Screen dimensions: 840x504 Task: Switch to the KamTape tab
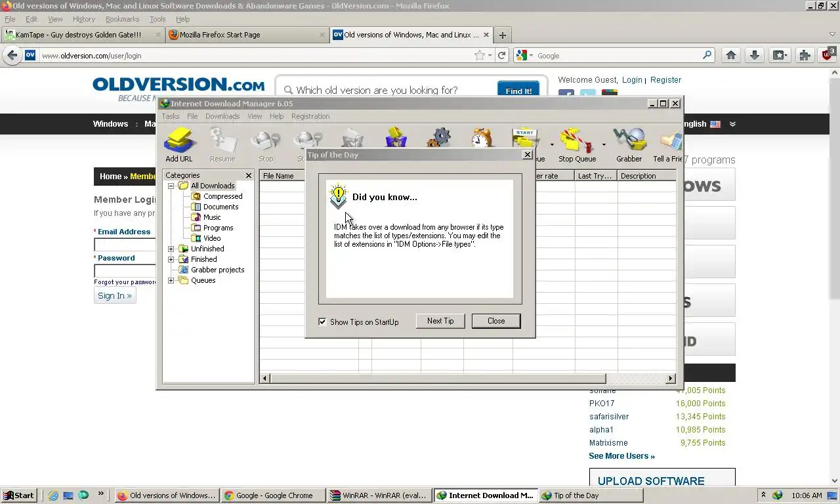click(x=83, y=35)
